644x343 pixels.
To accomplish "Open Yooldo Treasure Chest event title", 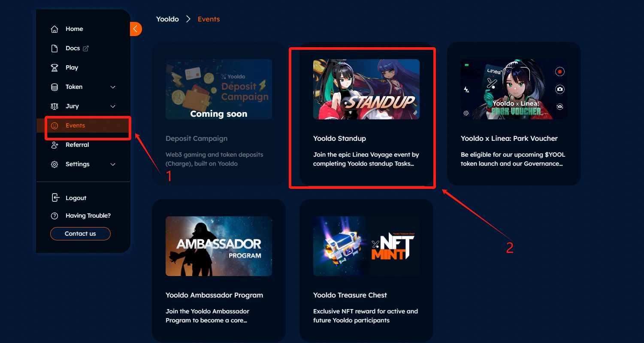I will click(x=350, y=295).
